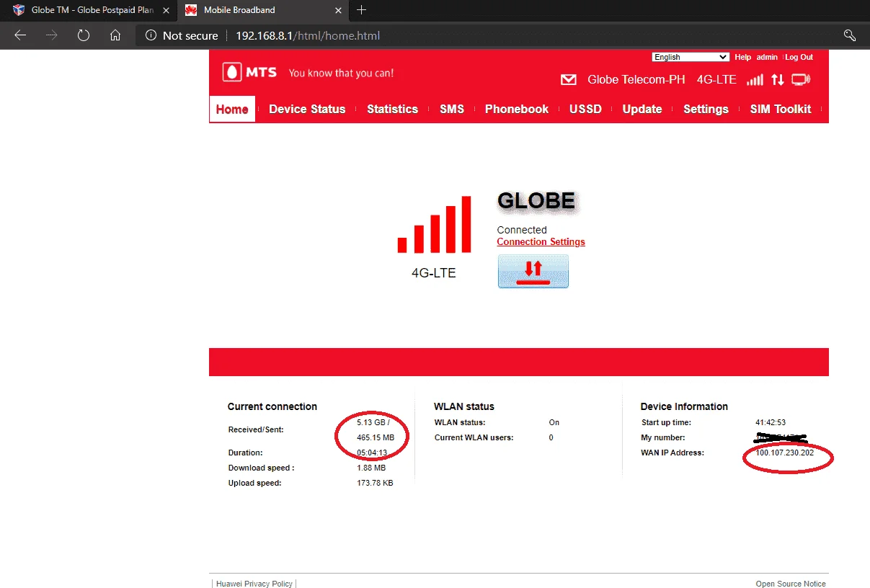Click the 41:42:53 start up time

click(771, 422)
